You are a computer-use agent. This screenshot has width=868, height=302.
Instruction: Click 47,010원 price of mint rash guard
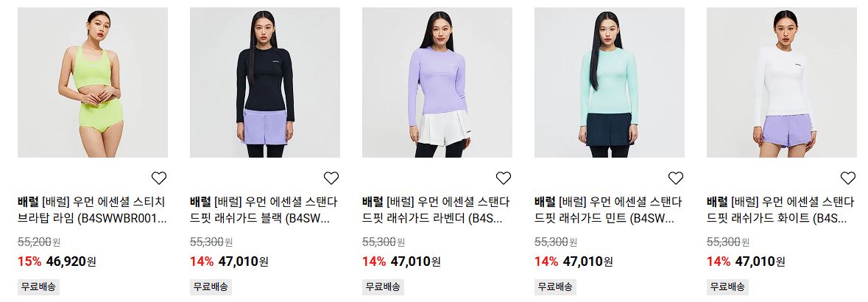pos(588,261)
